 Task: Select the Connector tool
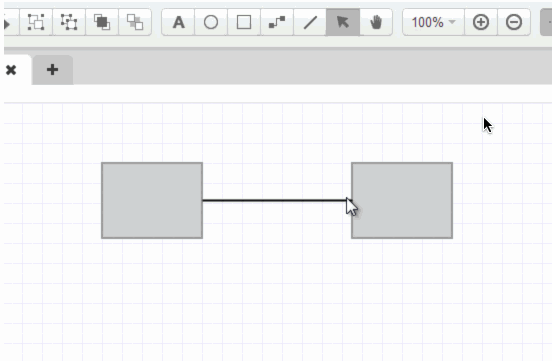click(277, 22)
